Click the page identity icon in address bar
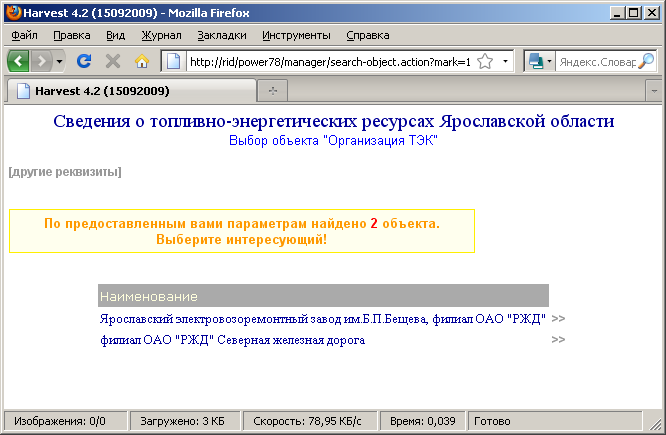Viewport: 666px width, 435px height. point(173,62)
